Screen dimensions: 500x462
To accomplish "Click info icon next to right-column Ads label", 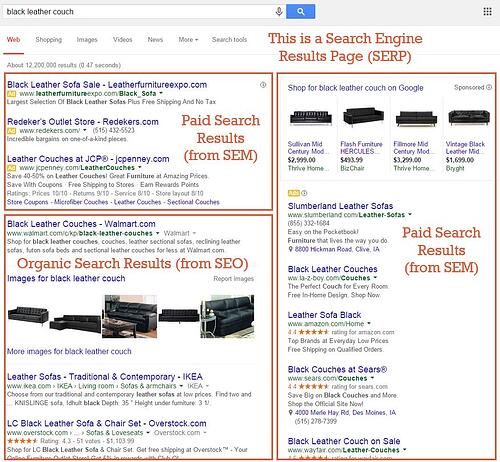I will point(304,193).
